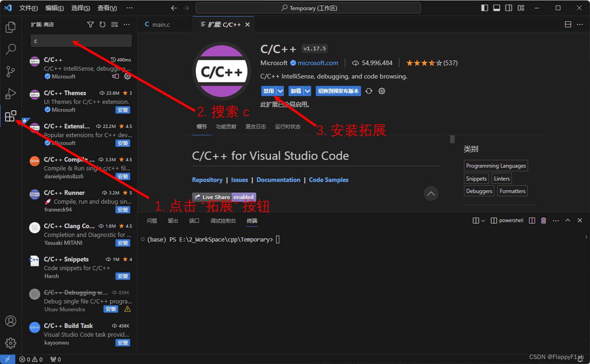Click 切换到预发布版本 button

point(338,91)
